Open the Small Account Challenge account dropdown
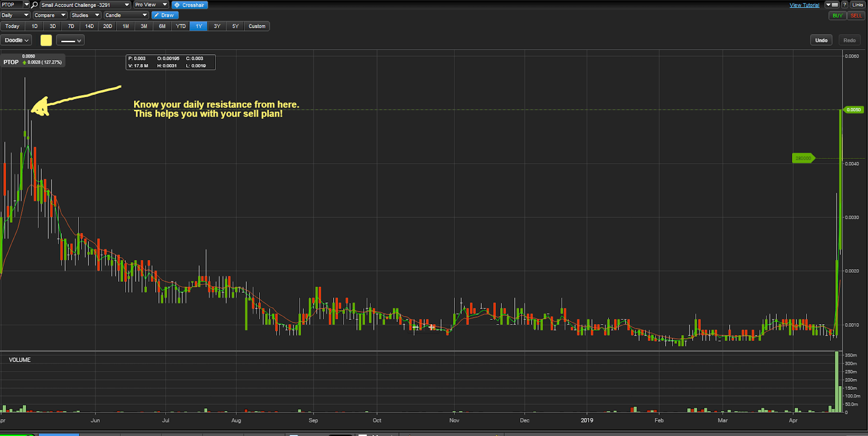The height and width of the screenshot is (436, 868). pos(85,5)
